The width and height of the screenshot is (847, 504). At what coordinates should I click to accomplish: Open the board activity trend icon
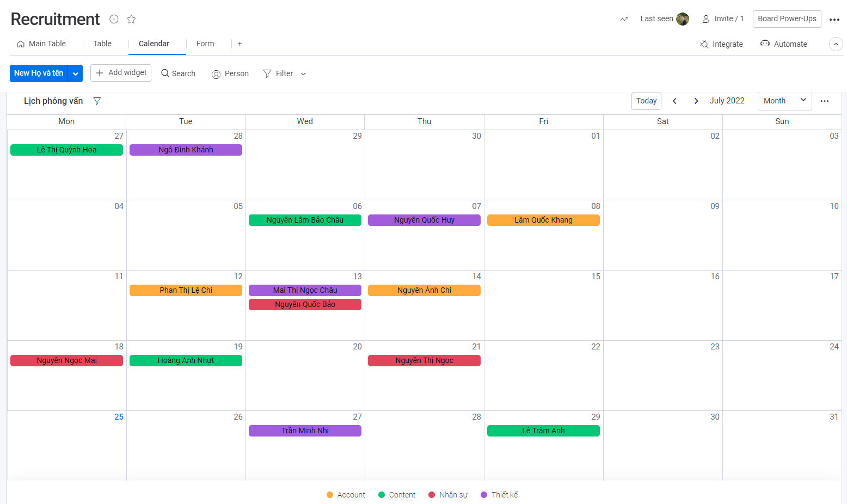[624, 19]
